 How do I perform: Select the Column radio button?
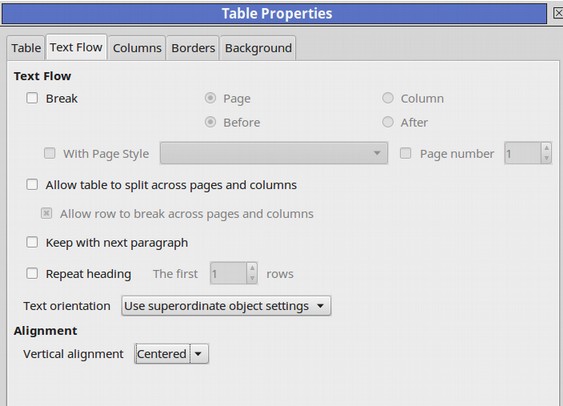[388, 98]
